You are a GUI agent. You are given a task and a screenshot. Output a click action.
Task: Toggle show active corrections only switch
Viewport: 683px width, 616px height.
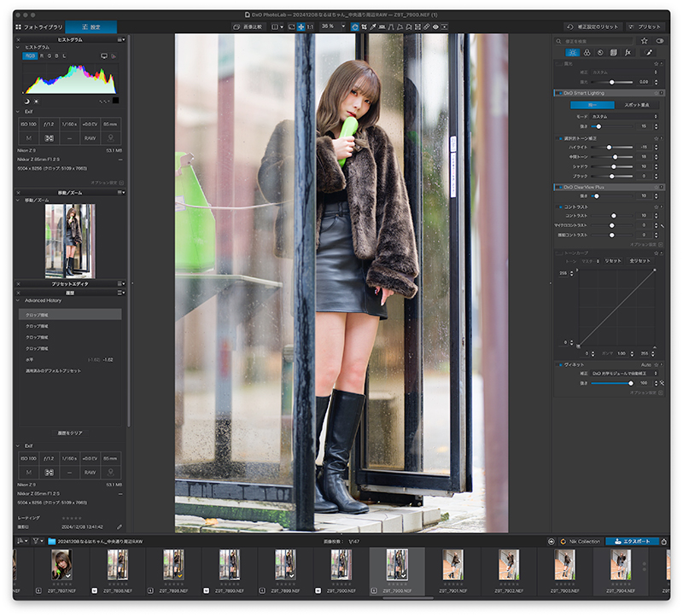(x=660, y=40)
